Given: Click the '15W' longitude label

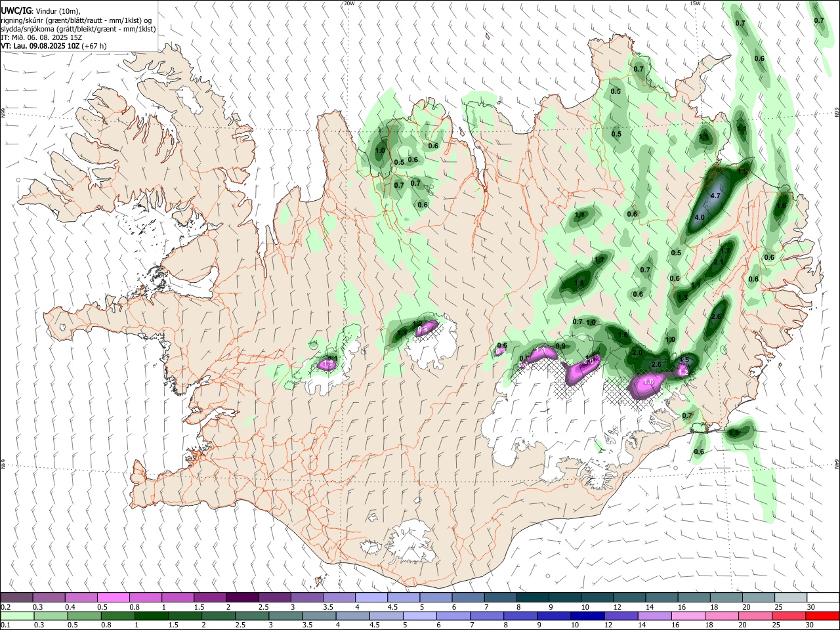Looking at the screenshot, I should coord(695,3).
